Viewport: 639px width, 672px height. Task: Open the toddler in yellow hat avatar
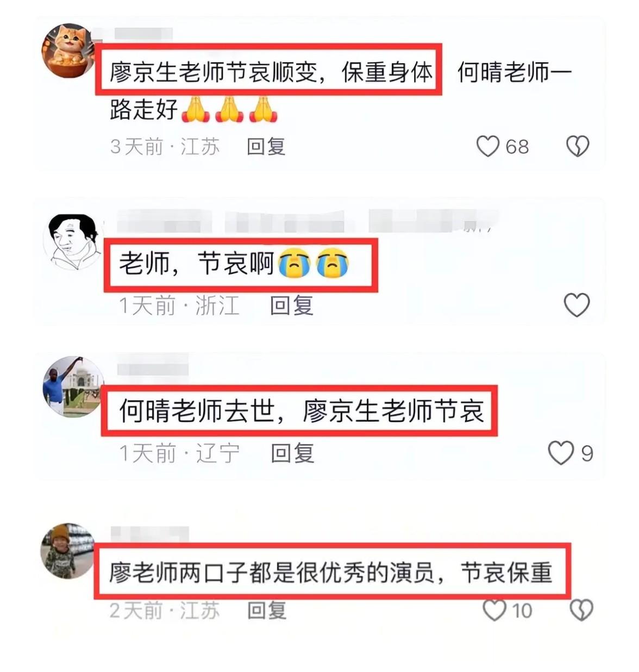pyautogui.click(x=67, y=551)
